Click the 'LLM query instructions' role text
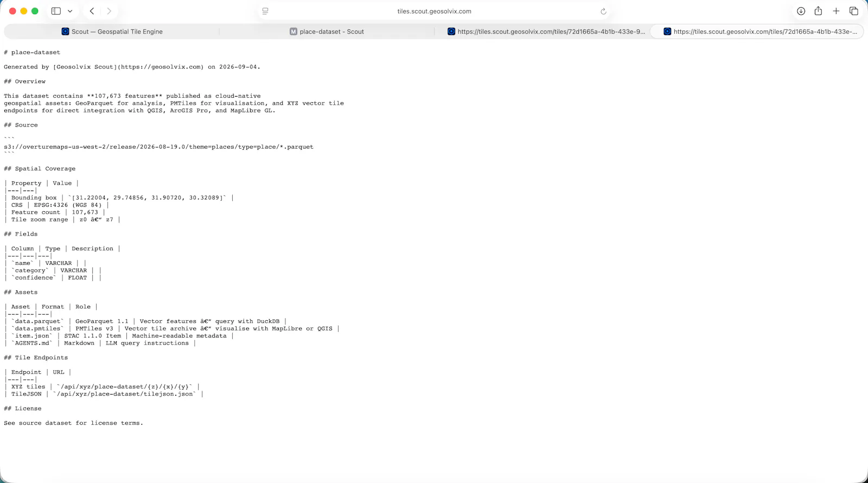The height and width of the screenshot is (483, 868). point(147,344)
